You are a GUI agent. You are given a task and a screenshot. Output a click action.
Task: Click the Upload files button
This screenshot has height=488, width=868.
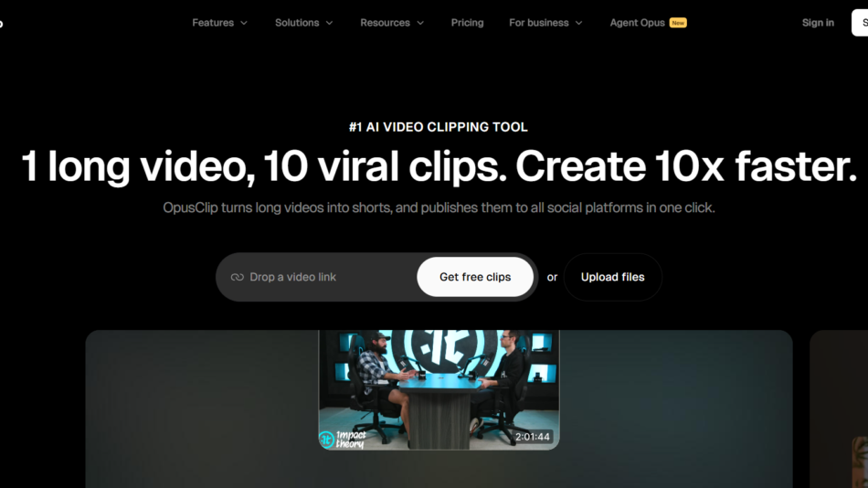click(612, 277)
